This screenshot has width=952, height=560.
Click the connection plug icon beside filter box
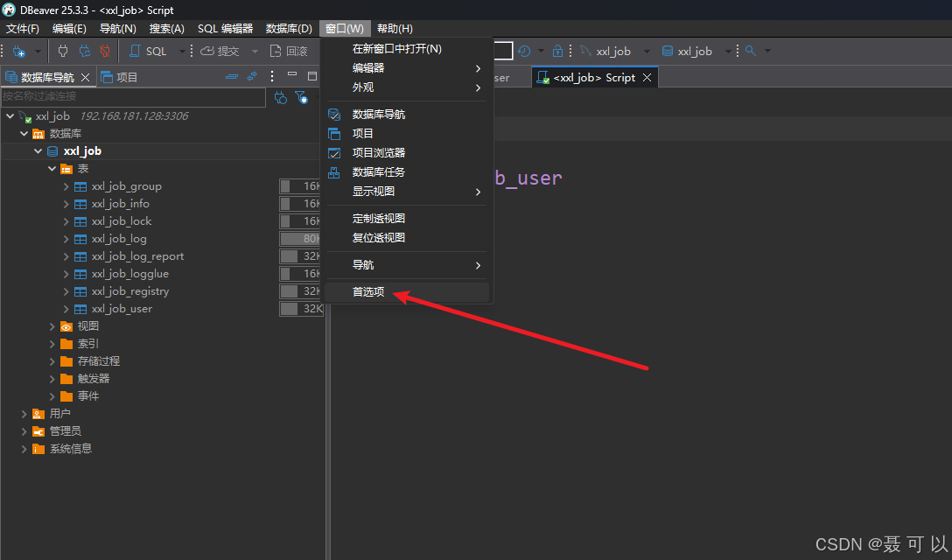(x=281, y=97)
